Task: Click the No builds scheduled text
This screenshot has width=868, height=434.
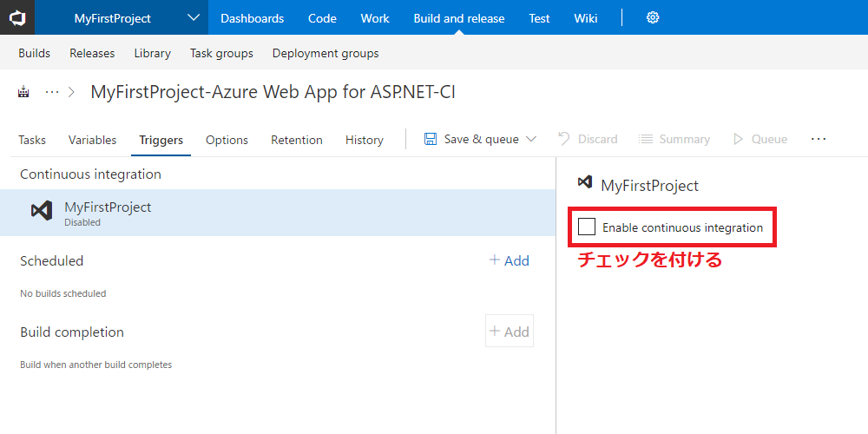Action: (63, 293)
